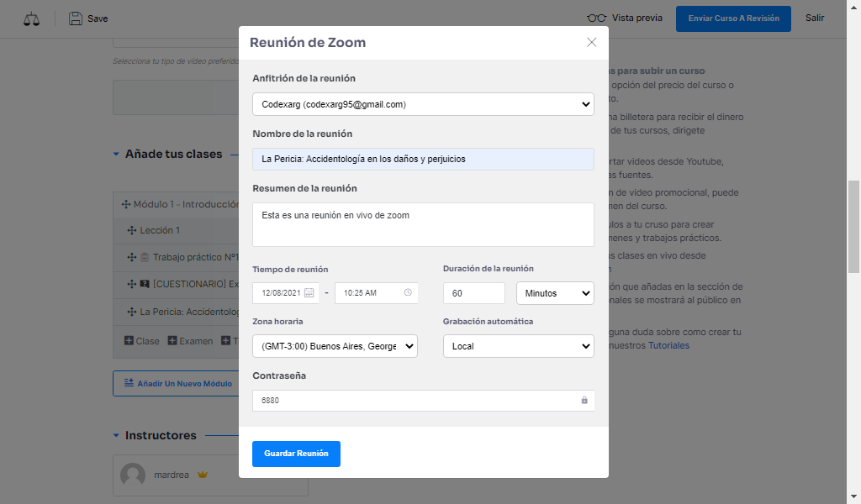The image size is (861, 504).
Task: Select the [CUESTIONARIO] row
Action: pos(177,284)
